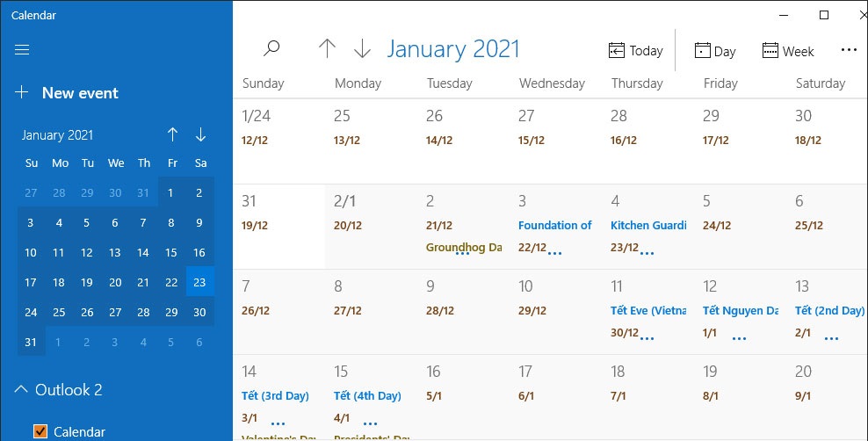Select the January 31 cell in month grid
This screenshot has width=868, height=441.
click(278, 226)
